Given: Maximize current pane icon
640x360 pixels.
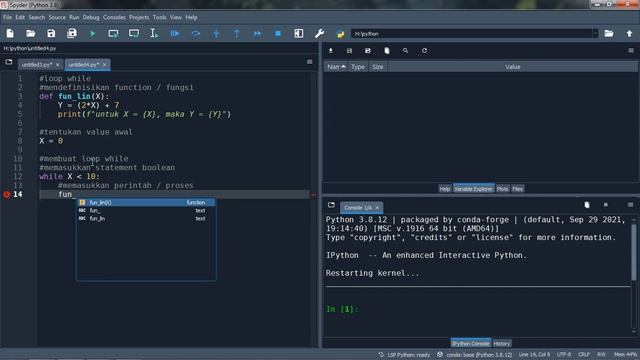Looking at the screenshot, I should click(x=299, y=33).
